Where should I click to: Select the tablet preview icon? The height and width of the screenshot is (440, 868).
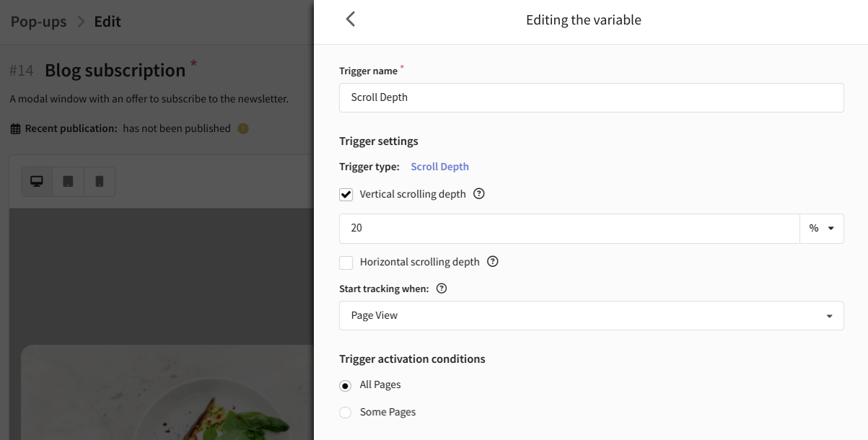[x=68, y=182]
